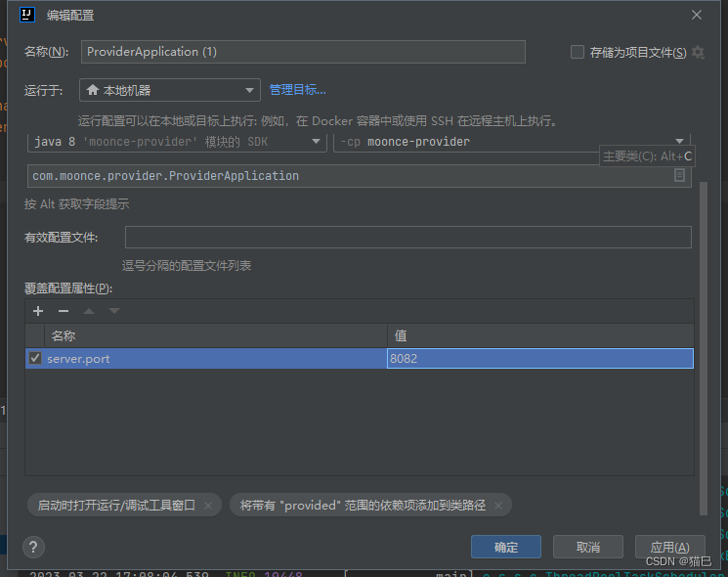Remove the open run/debug tool window tag

point(207,506)
